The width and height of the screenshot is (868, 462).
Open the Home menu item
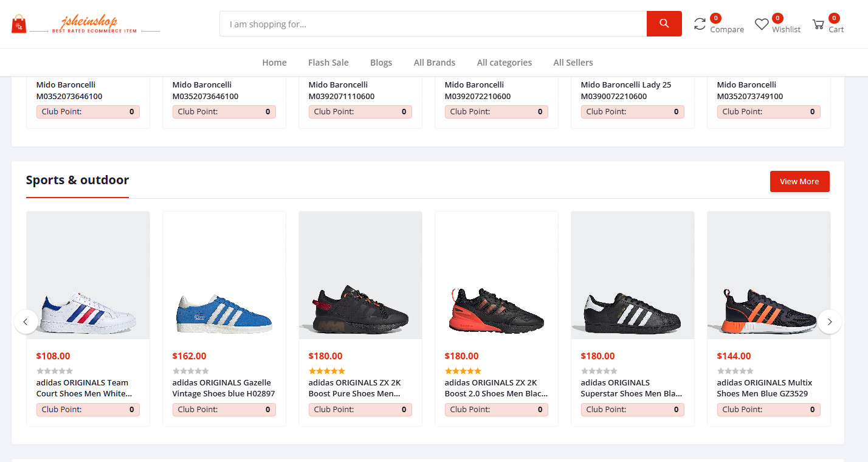point(274,63)
